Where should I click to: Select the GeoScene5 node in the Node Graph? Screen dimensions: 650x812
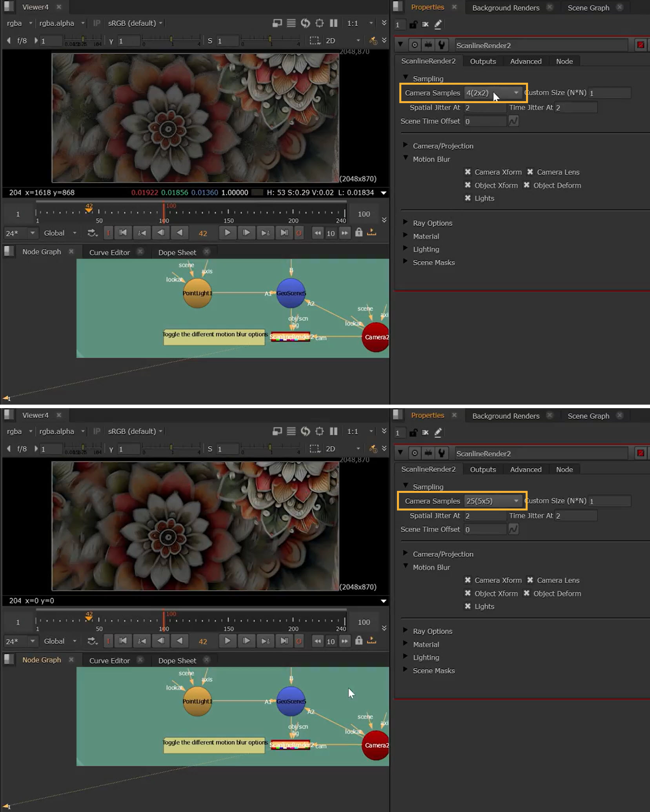(x=290, y=292)
